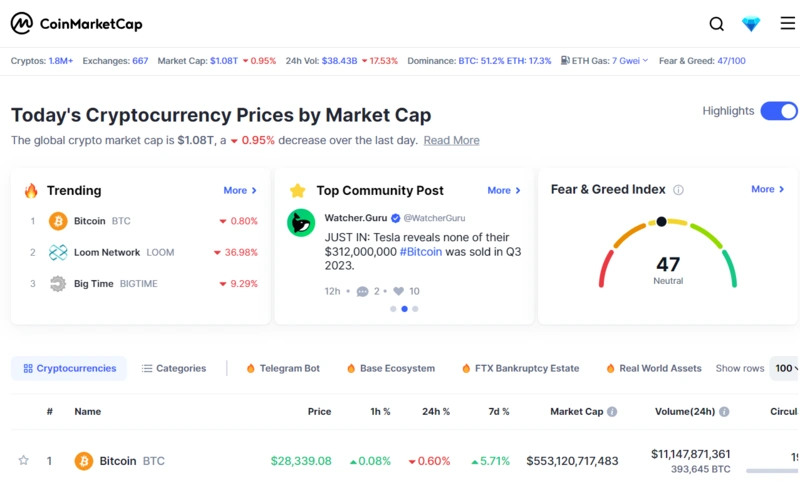Click the CoinMarketCap logo
Image resolution: width=800 pixels, height=490 pixels.
pyautogui.click(x=77, y=24)
